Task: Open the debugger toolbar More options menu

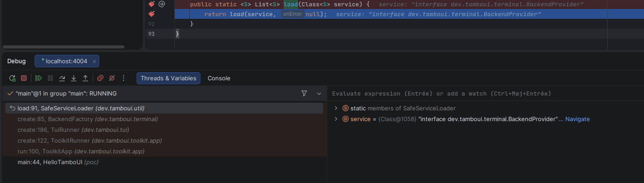Action: tap(124, 78)
